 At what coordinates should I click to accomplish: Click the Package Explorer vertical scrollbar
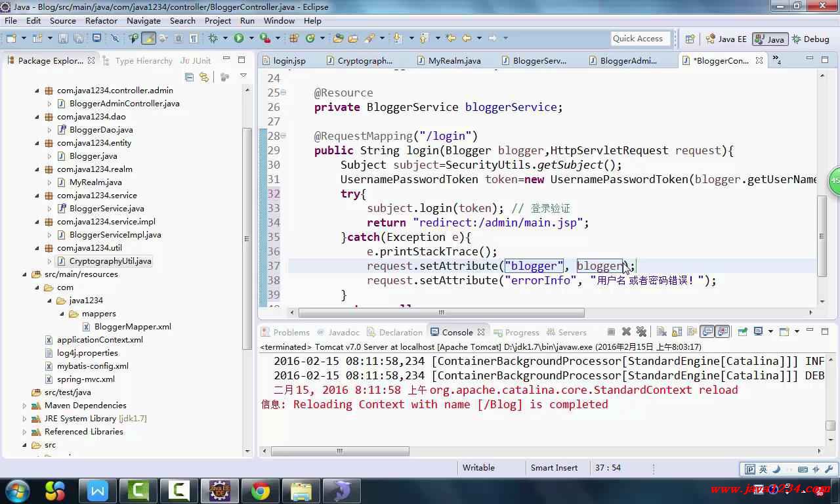[x=247, y=238]
